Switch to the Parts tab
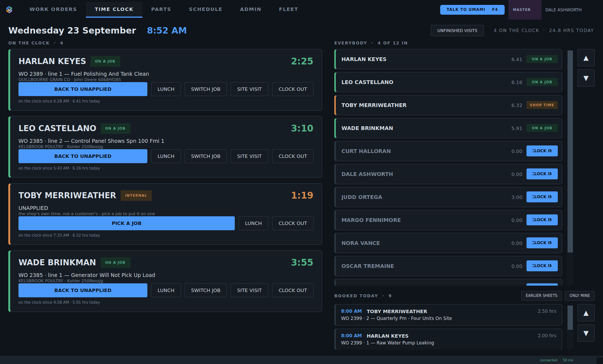The height and width of the screenshot is (364, 603). (161, 9)
